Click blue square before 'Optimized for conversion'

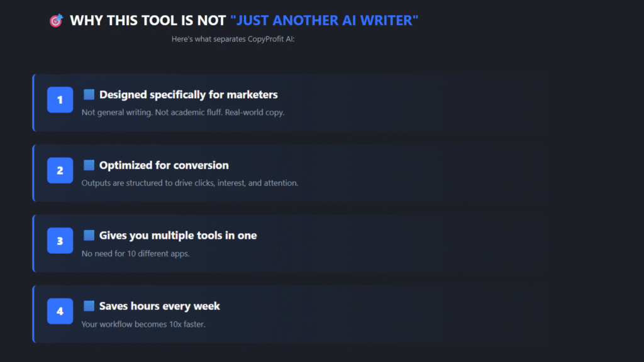point(89,165)
